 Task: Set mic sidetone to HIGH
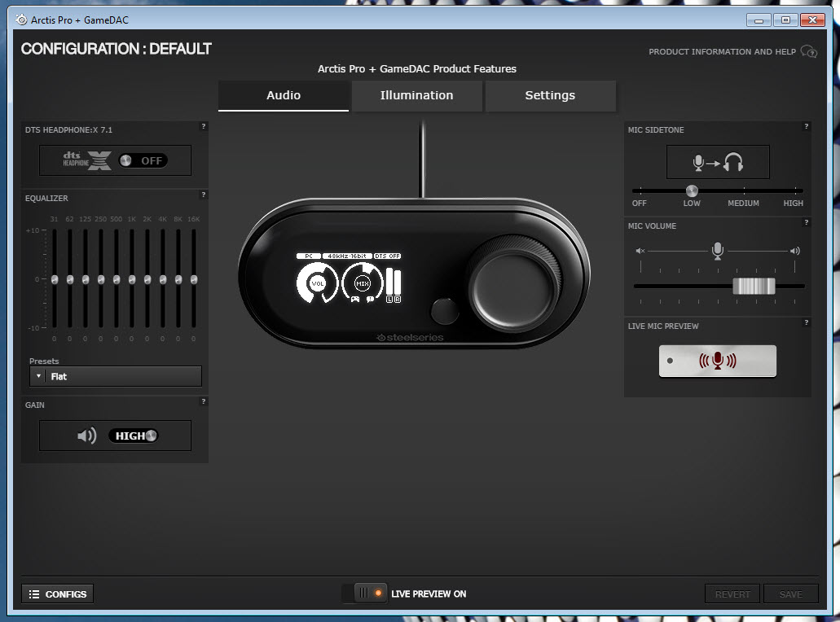(794, 204)
